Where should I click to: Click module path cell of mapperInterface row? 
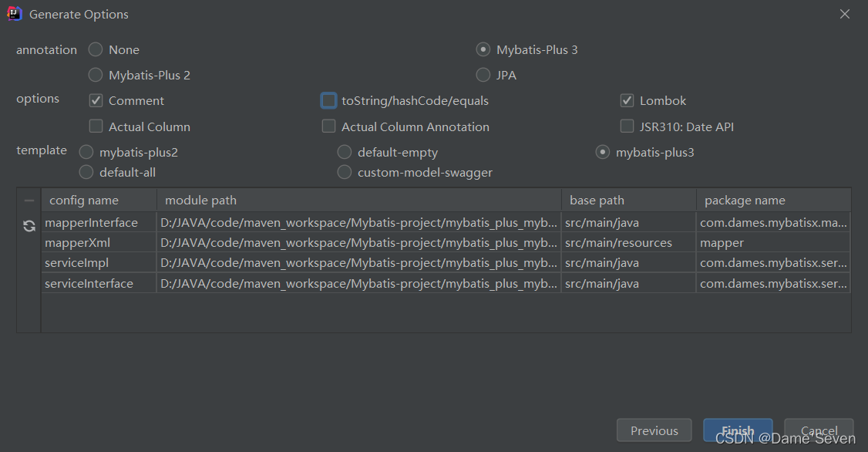click(359, 223)
